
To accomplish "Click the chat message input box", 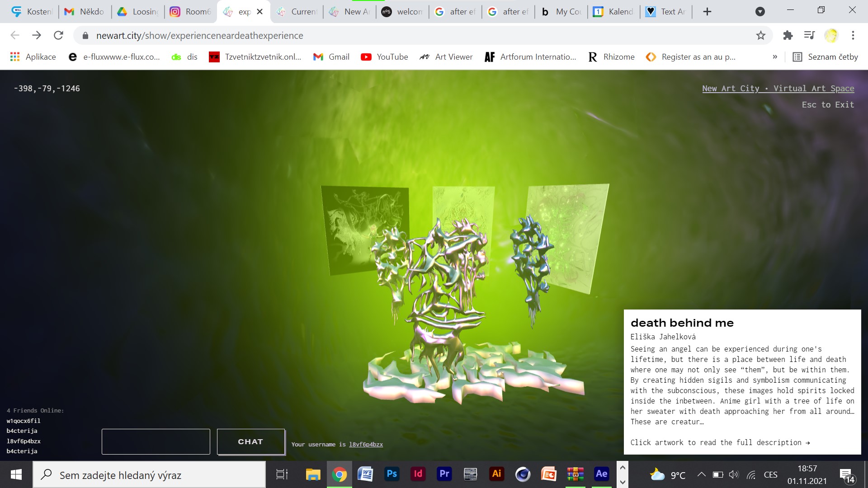I will click(x=156, y=441).
